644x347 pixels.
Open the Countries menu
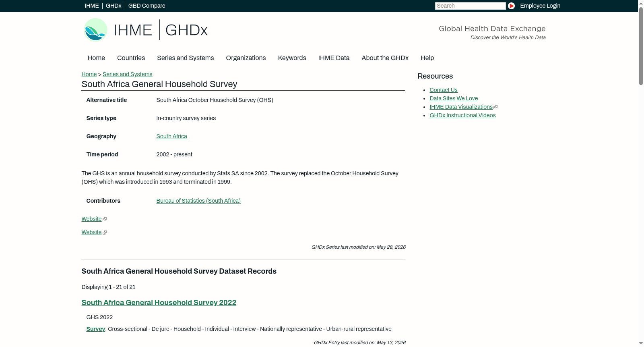131,58
